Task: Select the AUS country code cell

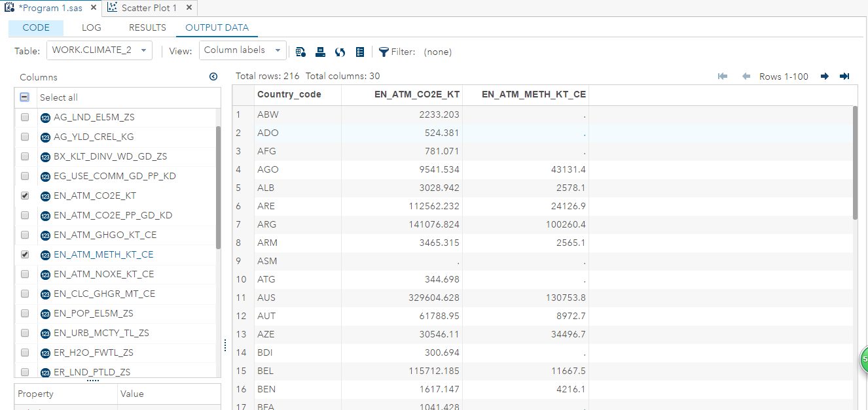Action: [298, 298]
